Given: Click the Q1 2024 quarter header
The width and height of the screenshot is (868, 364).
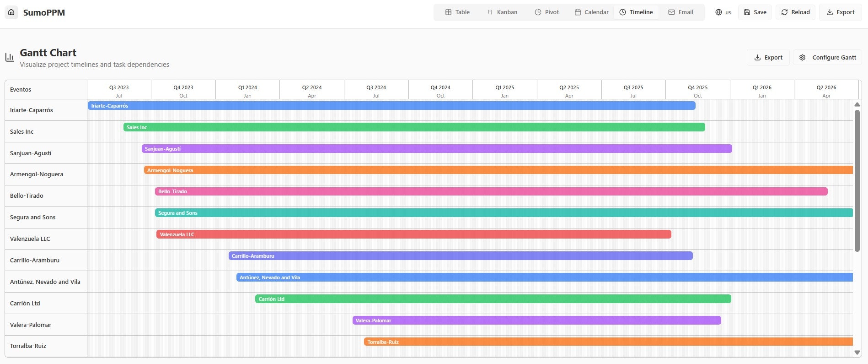Looking at the screenshot, I should (247, 87).
